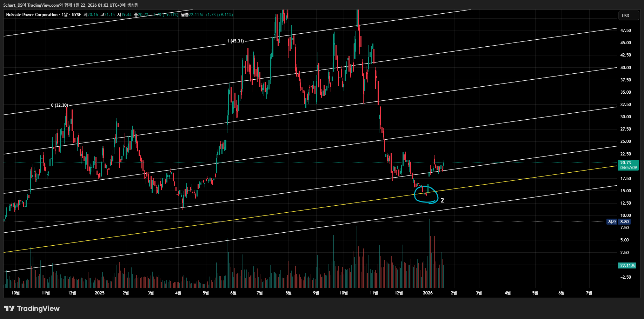Click the 30.00 price axis label
The width and height of the screenshot is (644, 319).
pyautogui.click(x=625, y=117)
